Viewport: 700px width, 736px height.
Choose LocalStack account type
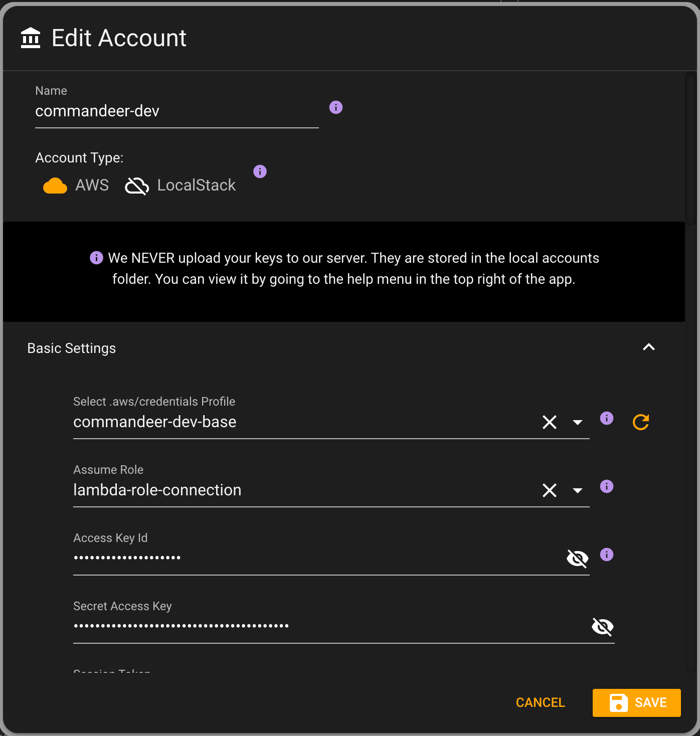click(x=181, y=186)
